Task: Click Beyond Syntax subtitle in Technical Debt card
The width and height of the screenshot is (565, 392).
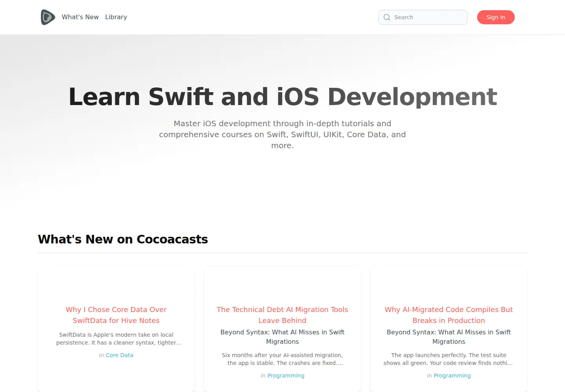Action: pyautogui.click(x=282, y=337)
